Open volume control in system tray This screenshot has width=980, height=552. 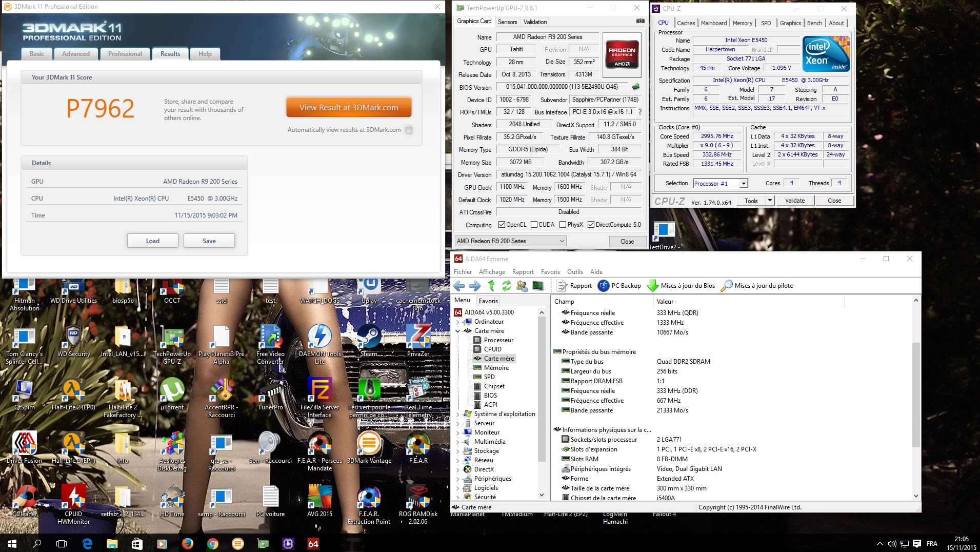point(892,544)
